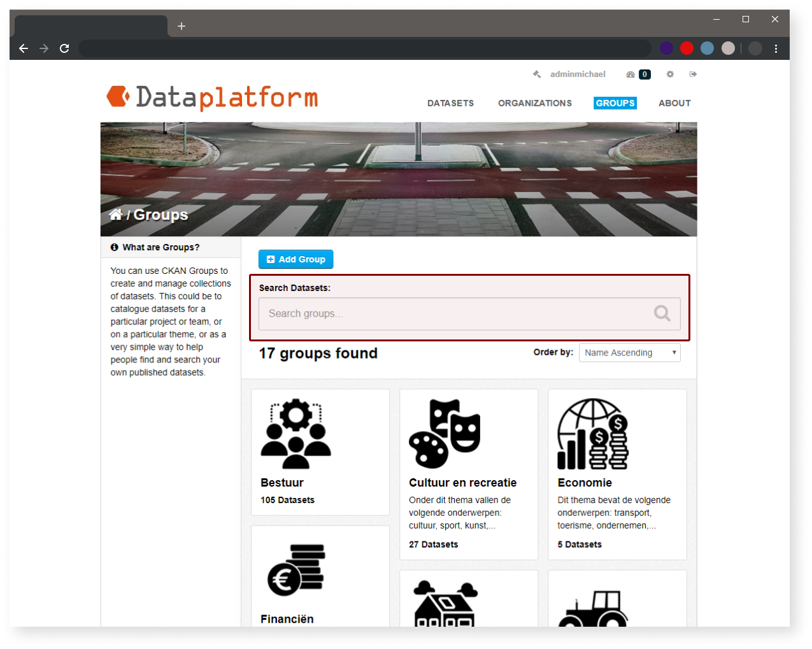This screenshot has width=812, height=649.
Task: Open browser three-dot menu
Action: (776, 48)
